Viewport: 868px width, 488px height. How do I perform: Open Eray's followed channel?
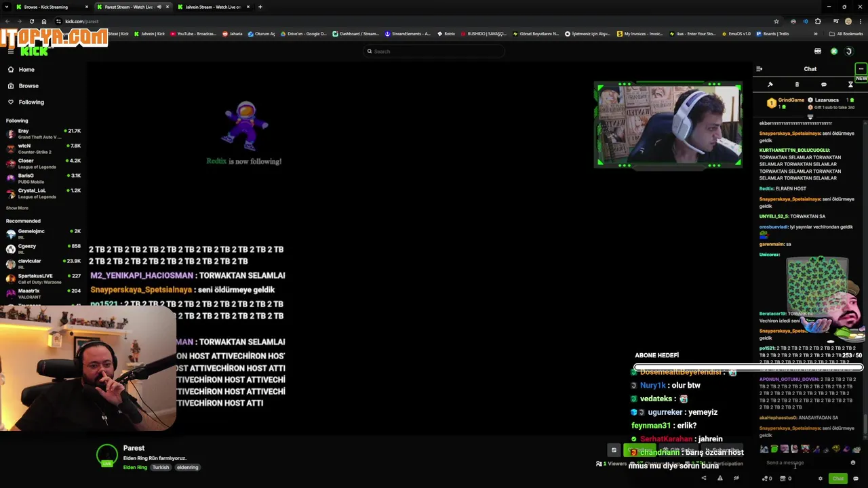point(43,134)
